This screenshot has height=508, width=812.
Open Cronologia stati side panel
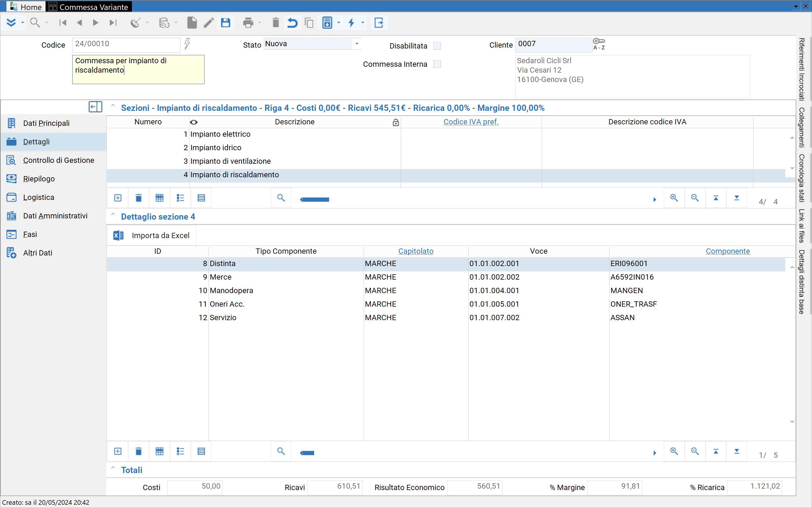(802, 178)
